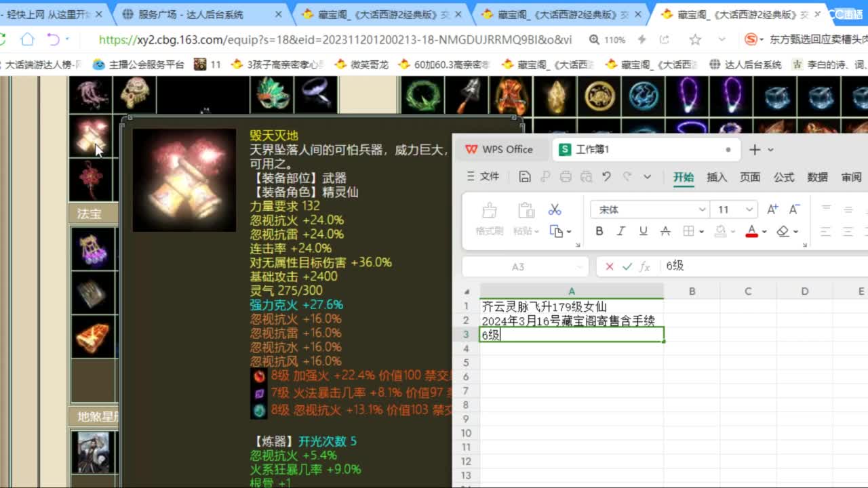Click the WPS Office home tab
Viewport: 868px width, 488px height.
(499, 150)
